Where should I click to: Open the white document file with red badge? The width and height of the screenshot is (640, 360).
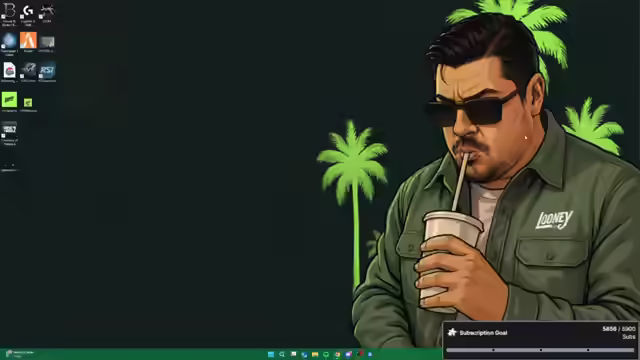point(9,70)
